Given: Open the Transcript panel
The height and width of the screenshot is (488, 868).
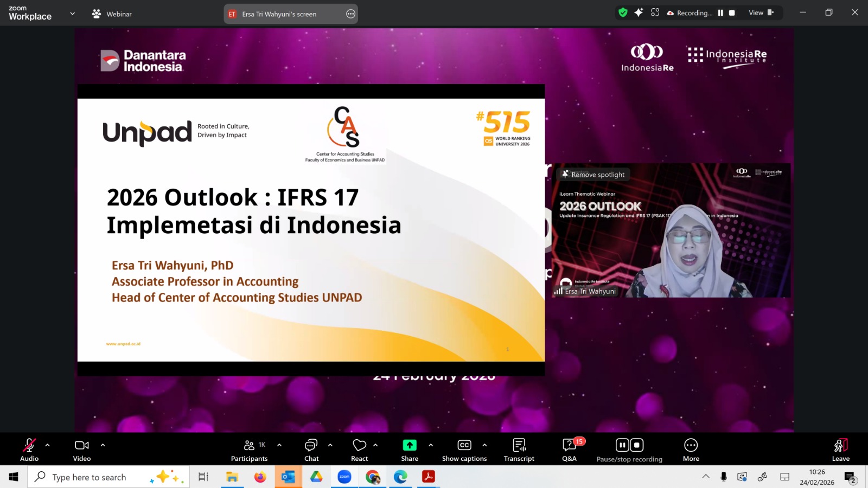Looking at the screenshot, I should [519, 450].
